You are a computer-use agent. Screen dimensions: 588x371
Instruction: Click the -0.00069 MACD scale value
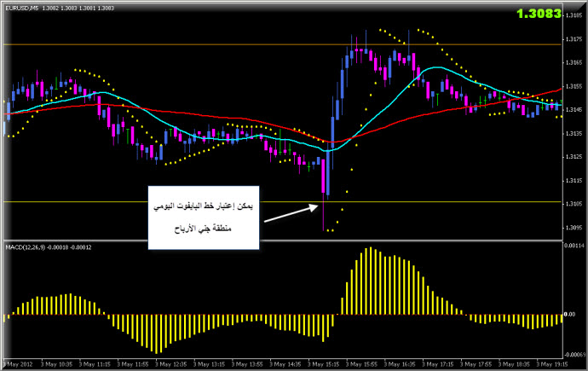[x=574, y=355]
